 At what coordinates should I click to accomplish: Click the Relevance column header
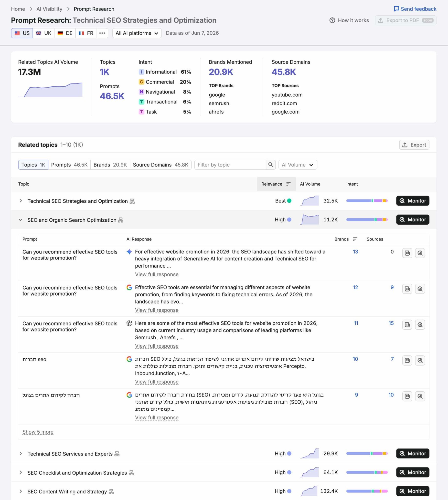point(276,184)
